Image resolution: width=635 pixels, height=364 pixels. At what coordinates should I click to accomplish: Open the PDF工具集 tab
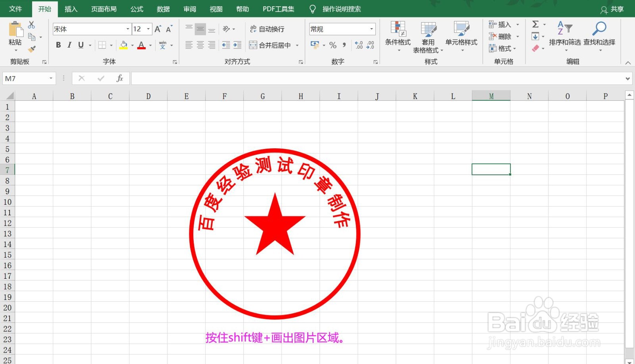[278, 9]
